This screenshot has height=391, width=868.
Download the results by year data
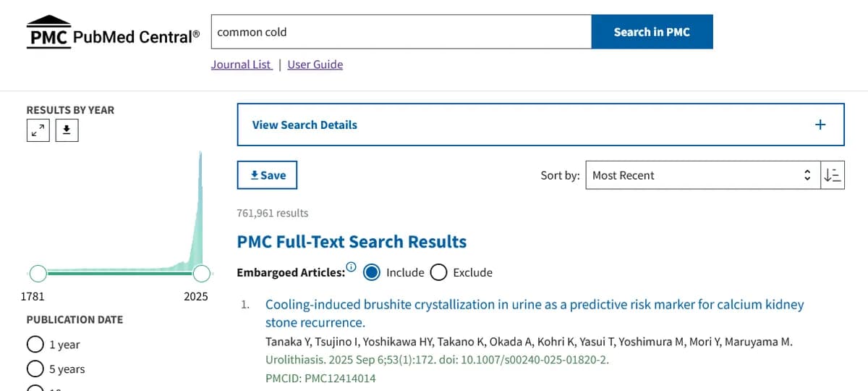67,130
